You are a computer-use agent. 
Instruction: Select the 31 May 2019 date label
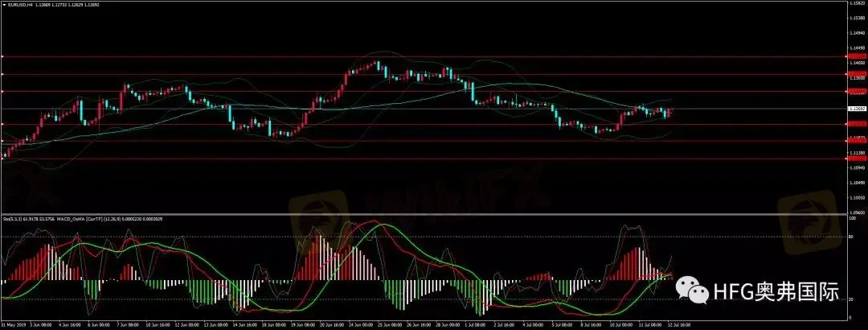point(14,324)
